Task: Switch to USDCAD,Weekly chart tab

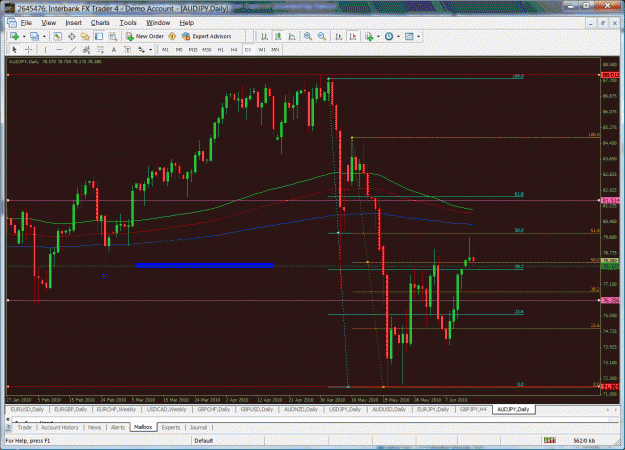Action: pyautogui.click(x=166, y=409)
